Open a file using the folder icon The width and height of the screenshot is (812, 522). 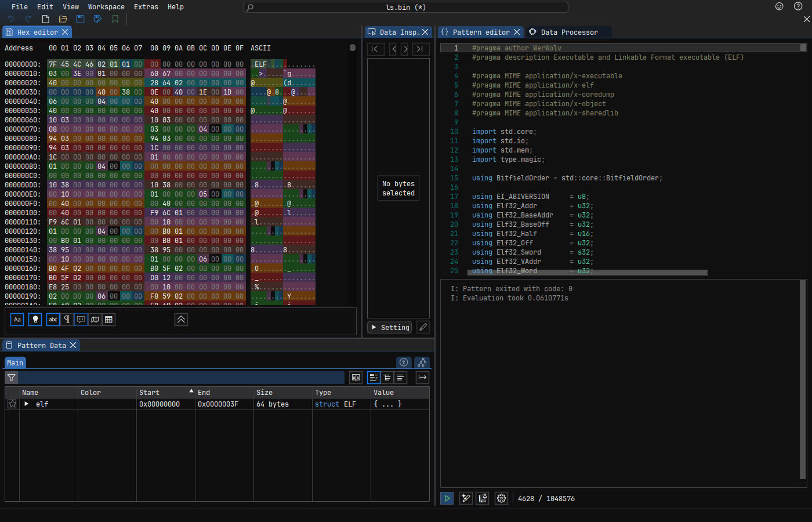pos(63,19)
